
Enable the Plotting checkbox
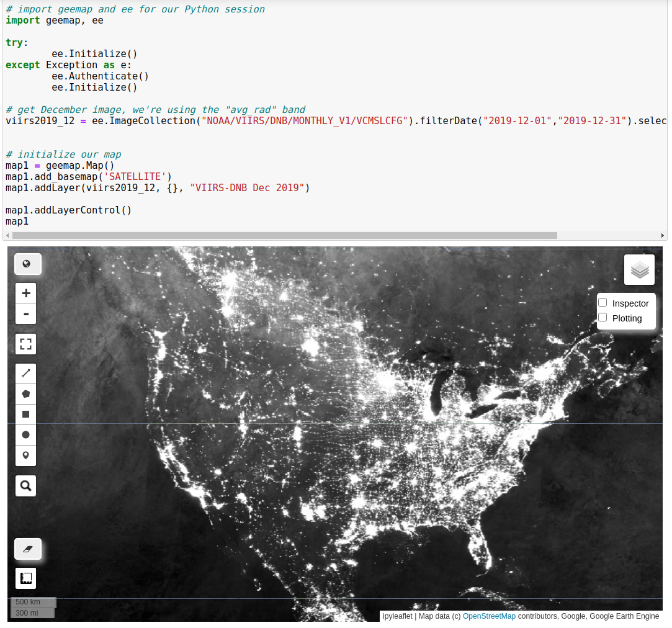603,318
